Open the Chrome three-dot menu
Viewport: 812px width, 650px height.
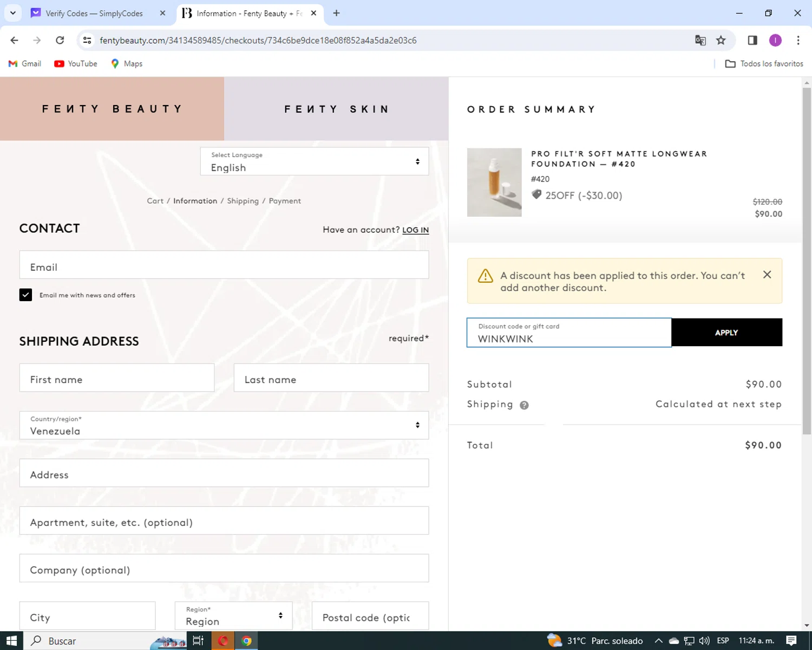(798, 40)
